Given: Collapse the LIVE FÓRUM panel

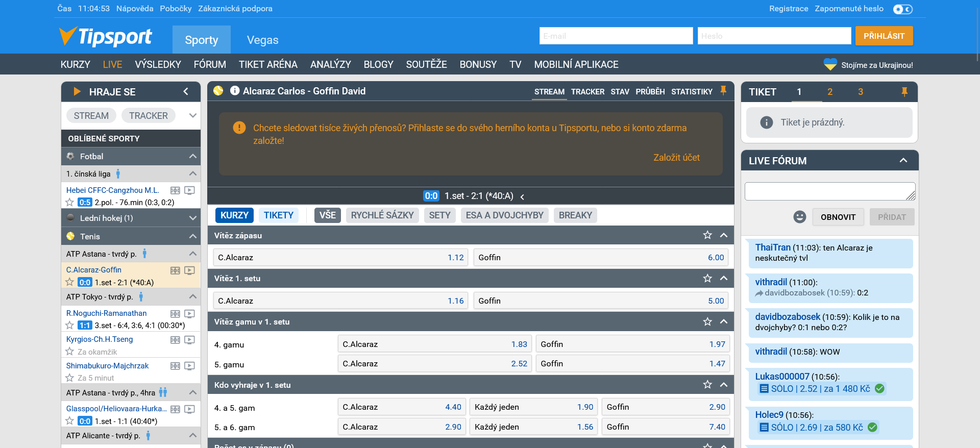Looking at the screenshot, I should tap(903, 161).
